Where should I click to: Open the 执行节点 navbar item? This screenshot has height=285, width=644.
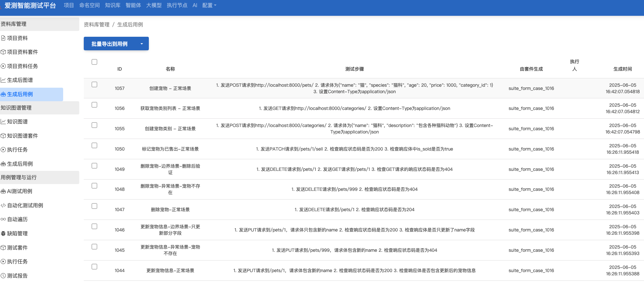pos(177,5)
